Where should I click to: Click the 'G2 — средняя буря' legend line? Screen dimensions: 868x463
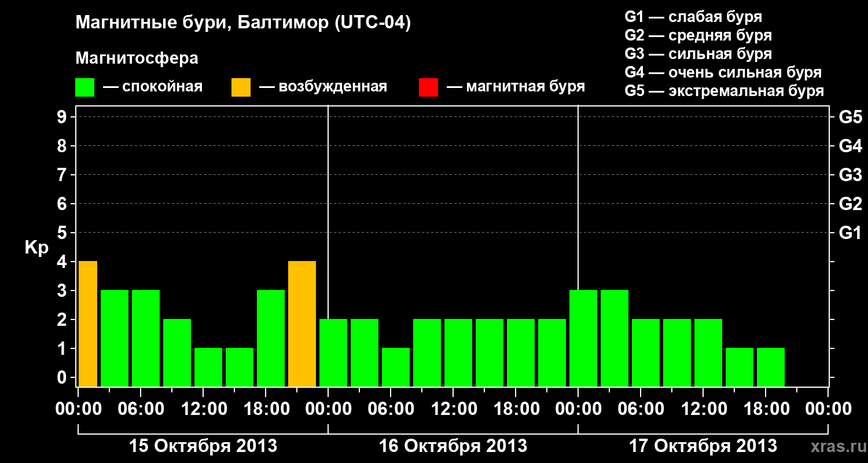click(698, 35)
